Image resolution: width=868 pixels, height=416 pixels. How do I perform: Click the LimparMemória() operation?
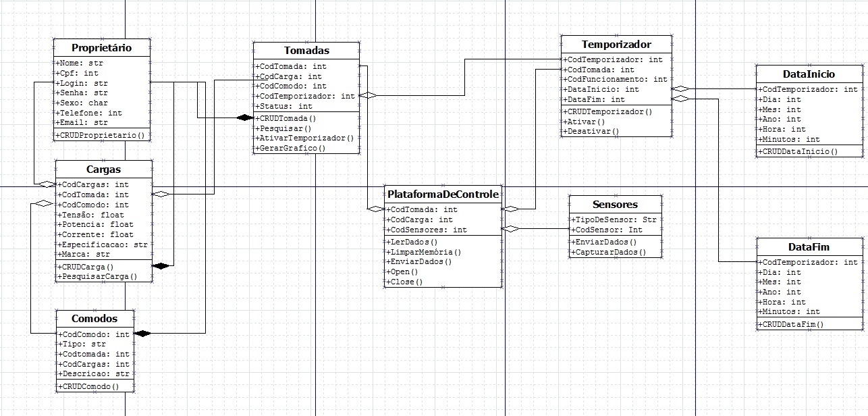(418, 251)
